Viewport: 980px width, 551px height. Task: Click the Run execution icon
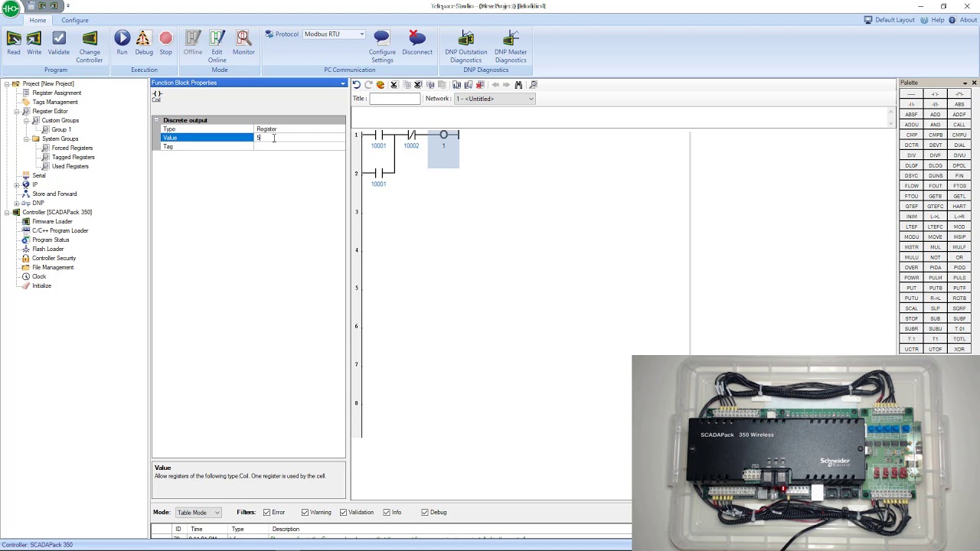point(122,39)
